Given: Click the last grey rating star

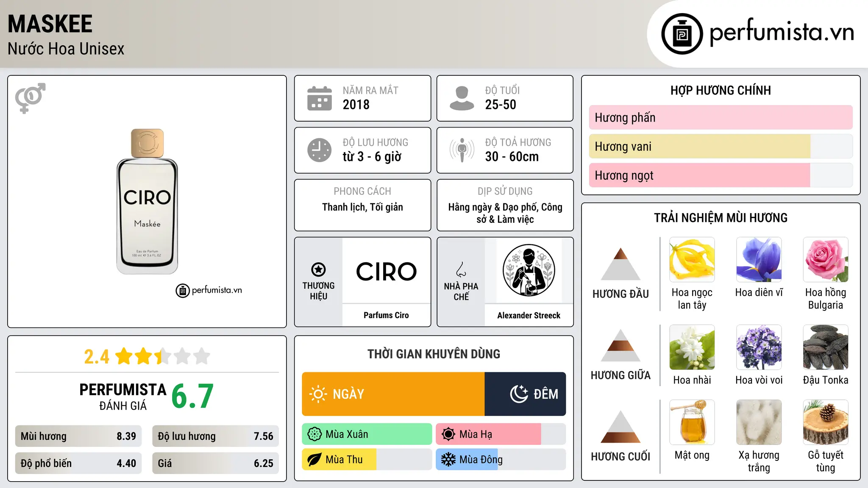Looking at the screenshot, I should coord(202,356).
